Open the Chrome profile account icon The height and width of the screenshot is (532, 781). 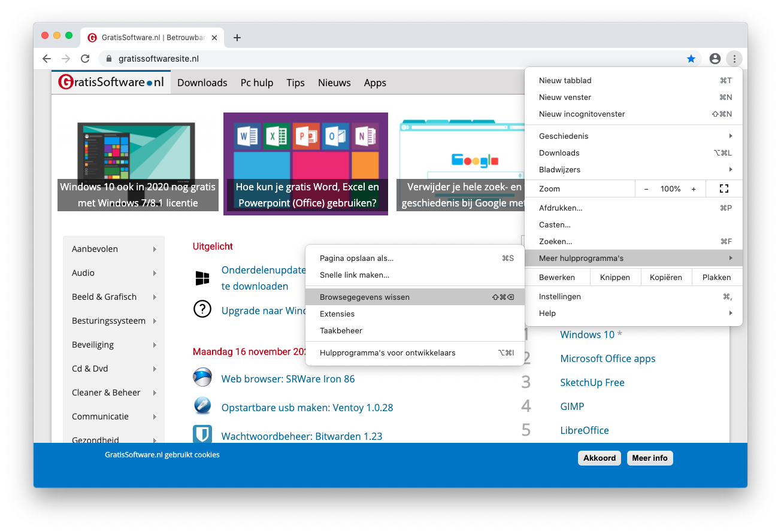click(715, 59)
